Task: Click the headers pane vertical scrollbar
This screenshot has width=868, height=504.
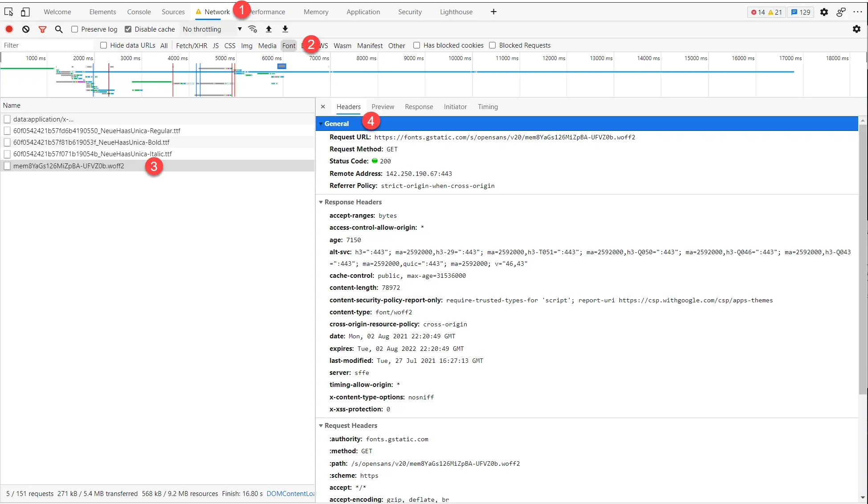Action: click(863, 258)
